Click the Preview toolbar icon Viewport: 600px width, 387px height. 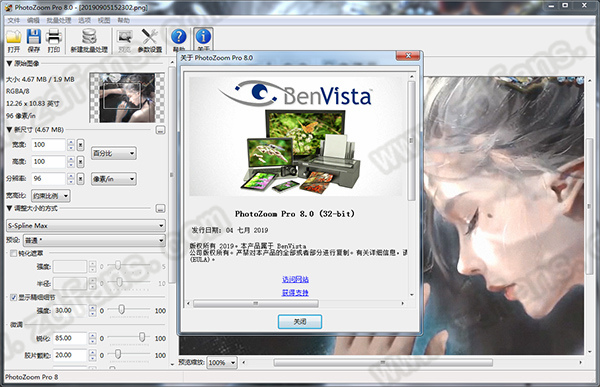pos(125,37)
